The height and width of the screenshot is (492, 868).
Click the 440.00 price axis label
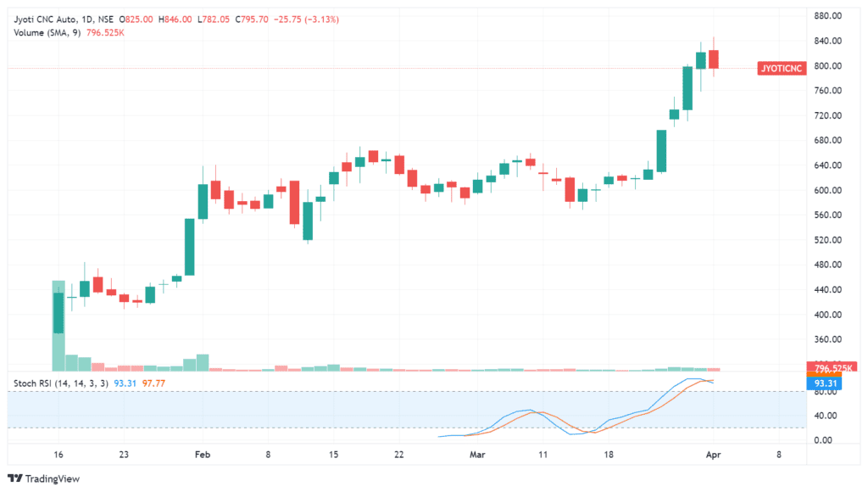827,289
